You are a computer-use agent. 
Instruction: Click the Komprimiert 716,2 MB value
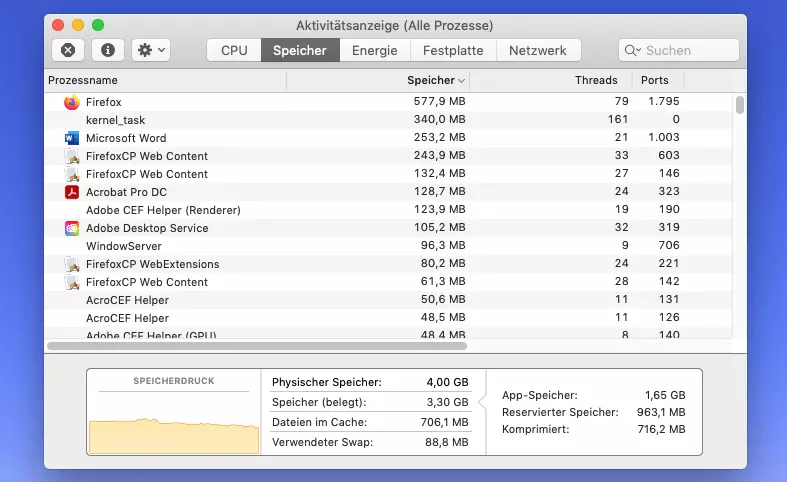point(662,429)
